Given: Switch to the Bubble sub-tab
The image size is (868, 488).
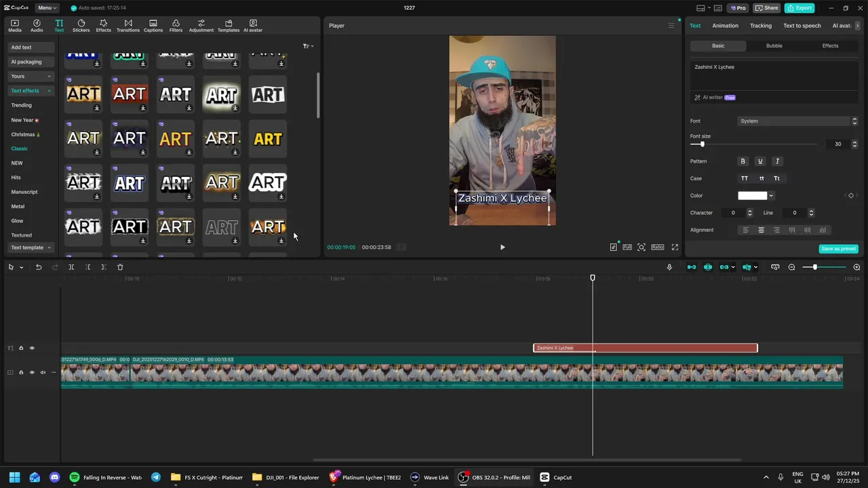Looking at the screenshot, I should 774,46.
